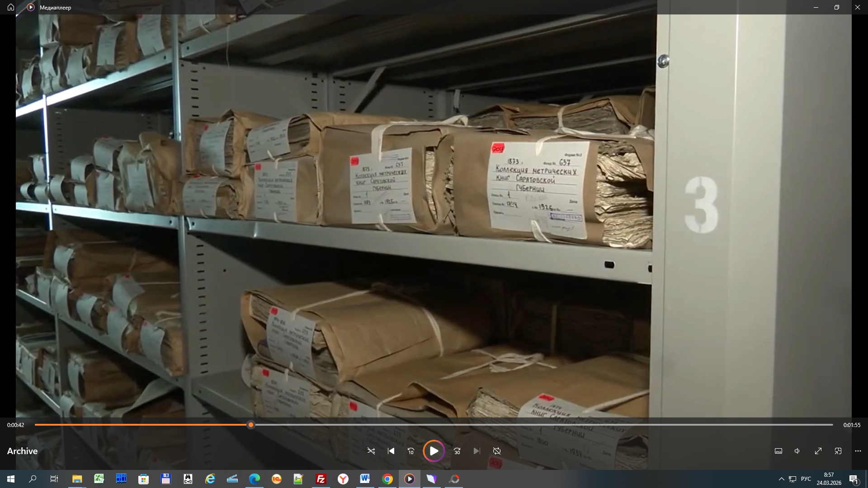Toggle mini player mode

click(x=838, y=451)
